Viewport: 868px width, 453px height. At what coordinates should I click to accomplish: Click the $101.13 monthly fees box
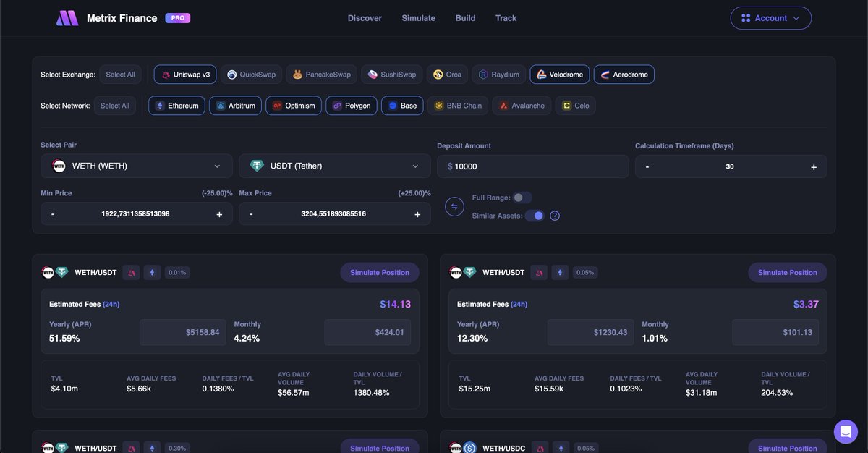(775, 332)
